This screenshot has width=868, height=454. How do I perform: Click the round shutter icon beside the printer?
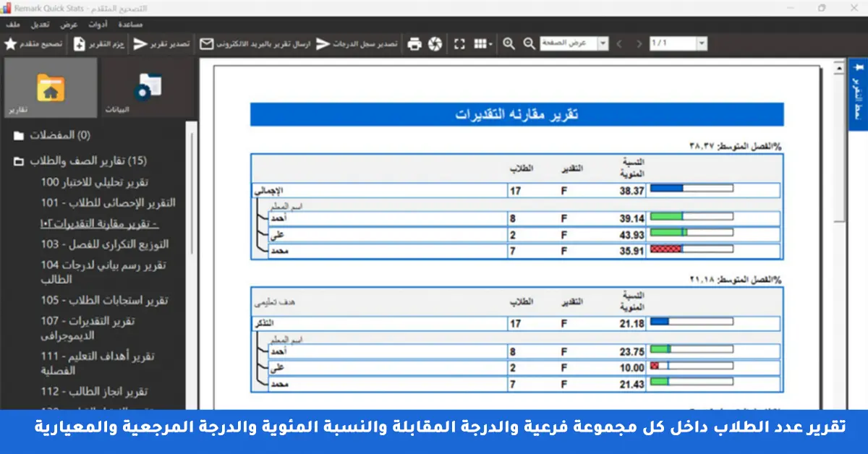434,44
